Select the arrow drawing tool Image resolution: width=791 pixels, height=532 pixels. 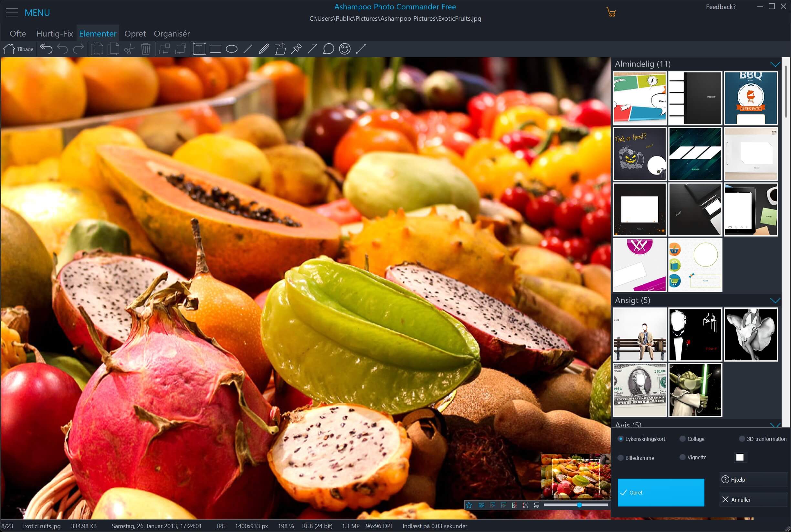pyautogui.click(x=312, y=49)
